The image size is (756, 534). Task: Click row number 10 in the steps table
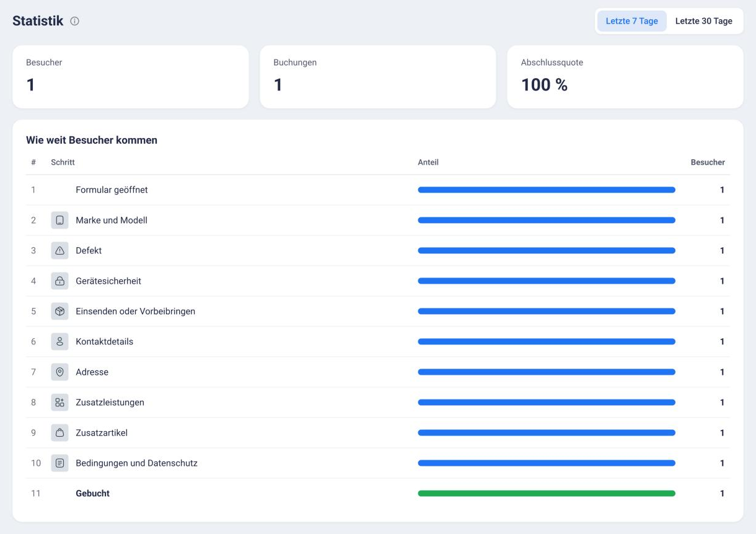click(x=36, y=463)
